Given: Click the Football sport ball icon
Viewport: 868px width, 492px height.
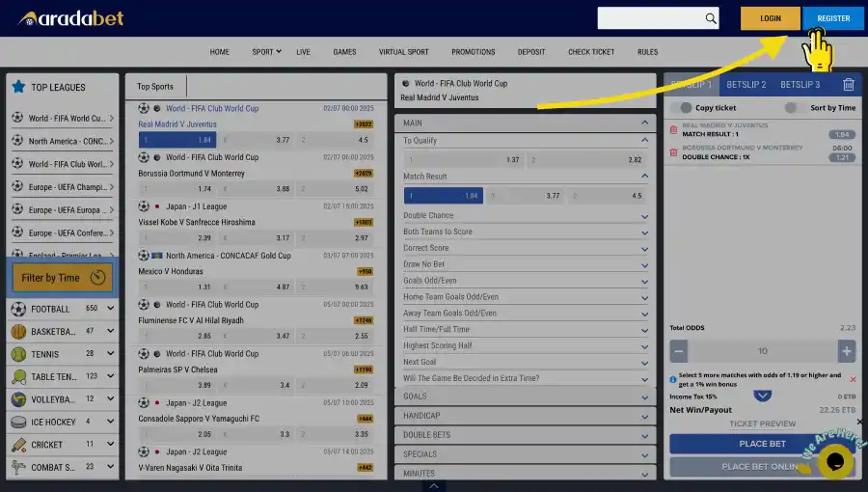Looking at the screenshot, I should coord(18,309).
